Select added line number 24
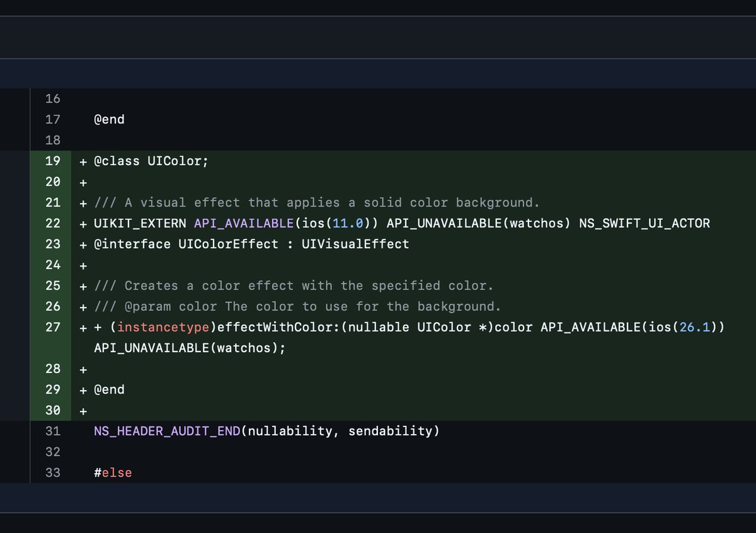This screenshot has height=533, width=756. (53, 265)
